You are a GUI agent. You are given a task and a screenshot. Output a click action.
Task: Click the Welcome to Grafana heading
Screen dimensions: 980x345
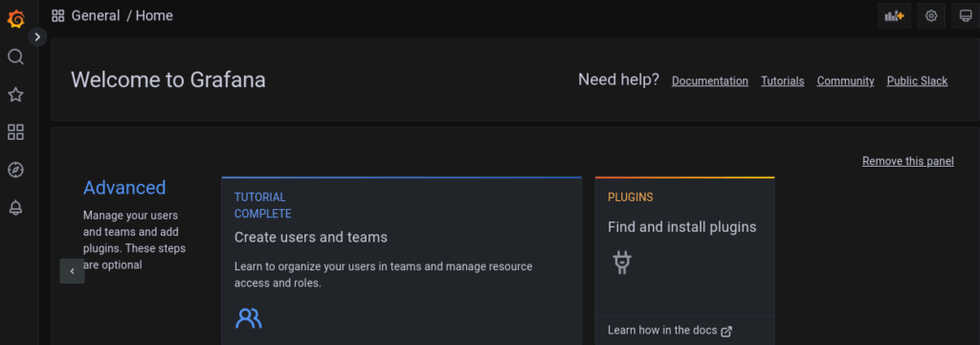(x=168, y=80)
